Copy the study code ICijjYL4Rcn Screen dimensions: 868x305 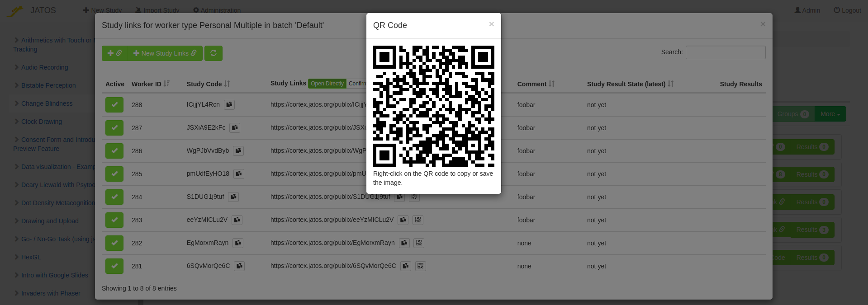(229, 105)
